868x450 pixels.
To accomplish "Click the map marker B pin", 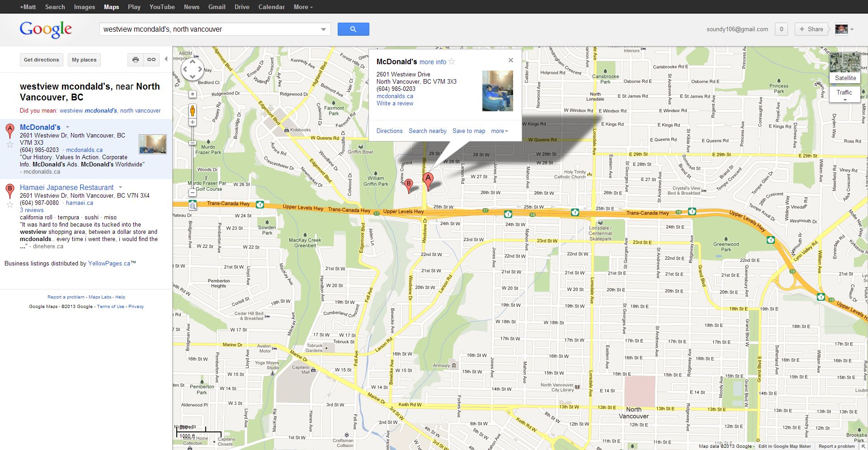I will coord(409,185).
